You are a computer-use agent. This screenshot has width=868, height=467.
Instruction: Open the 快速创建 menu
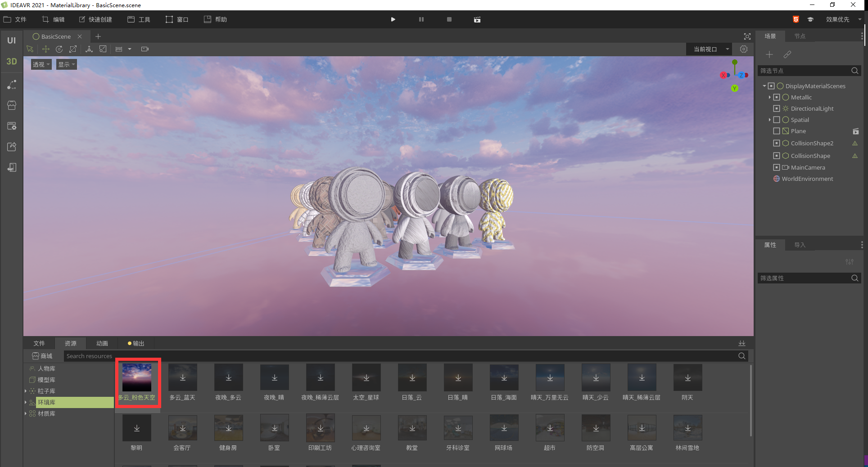point(95,19)
